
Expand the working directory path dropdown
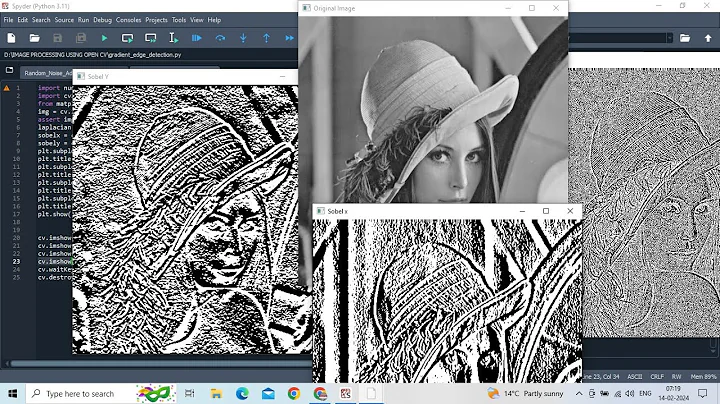pyautogui.click(x=669, y=38)
